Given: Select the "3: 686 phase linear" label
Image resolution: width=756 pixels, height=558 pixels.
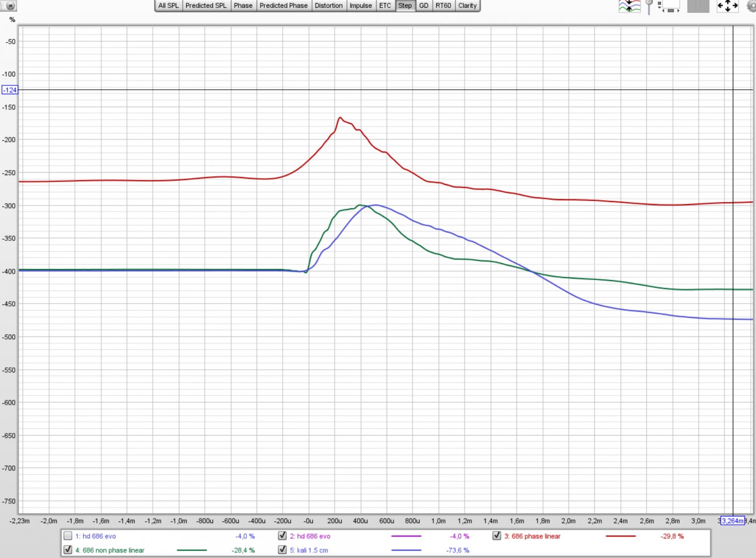Looking at the screenshot, I should click(x=532, y=536).
